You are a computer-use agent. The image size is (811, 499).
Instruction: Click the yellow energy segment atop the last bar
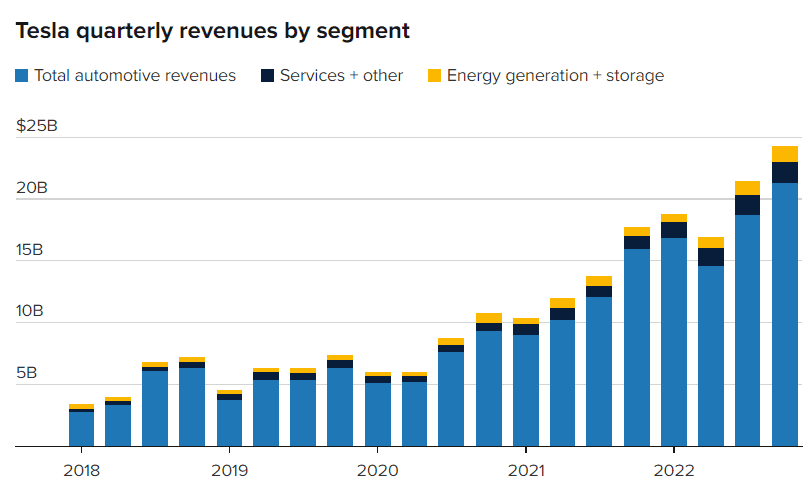(785, 154)
